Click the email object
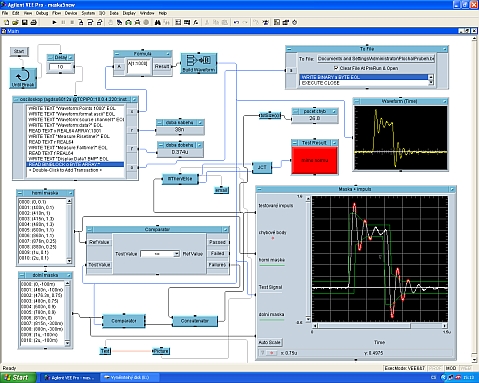 click(x=221, y=190)
